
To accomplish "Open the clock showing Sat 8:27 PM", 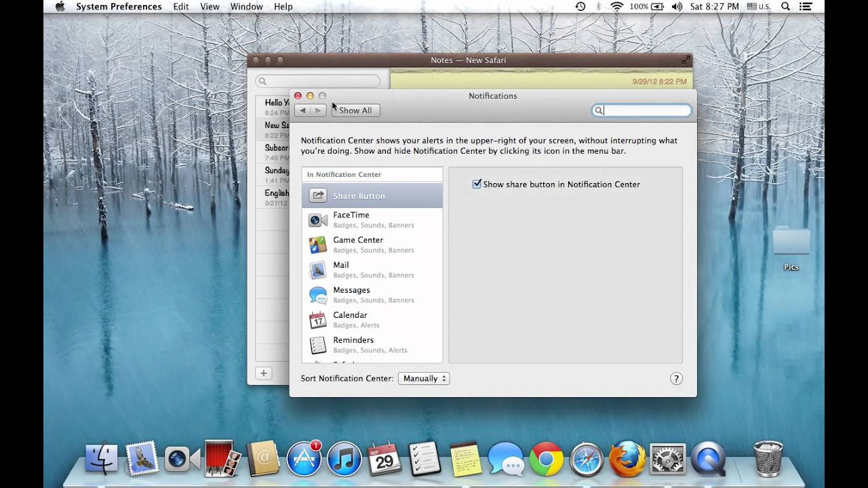I will pyautogui.click(x=714, y=7).
